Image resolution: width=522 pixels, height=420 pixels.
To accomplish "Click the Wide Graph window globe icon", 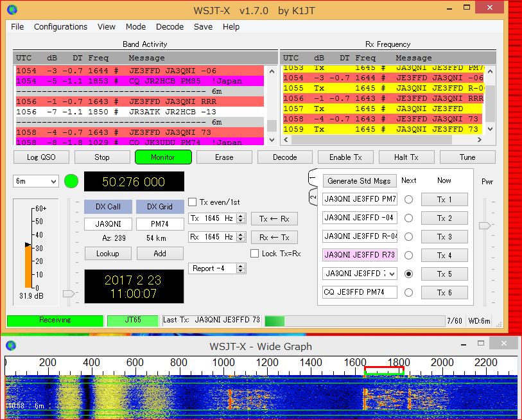I will point(10,346).
